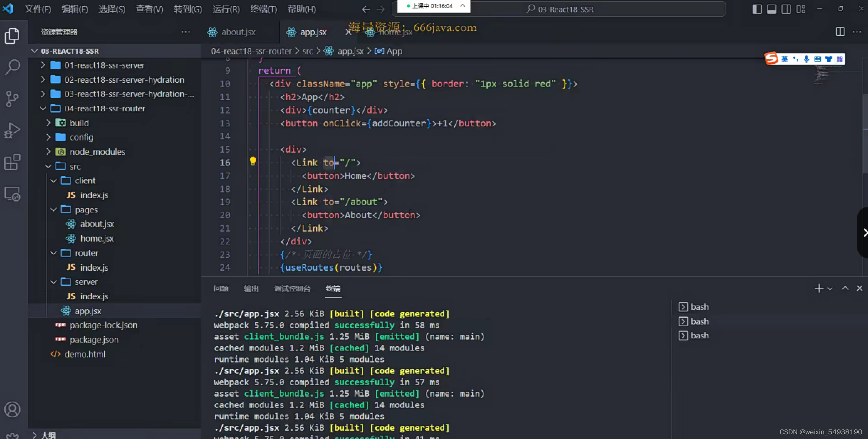Split the editor to the right
This screenshot has width=868, height=439.
click(x=840, y=32)
